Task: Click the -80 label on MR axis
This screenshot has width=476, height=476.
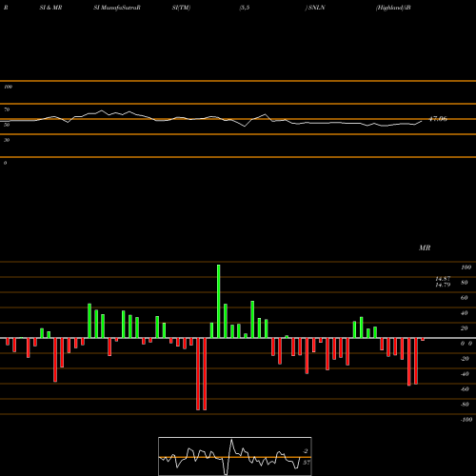Action: click(x=465, y=405)
